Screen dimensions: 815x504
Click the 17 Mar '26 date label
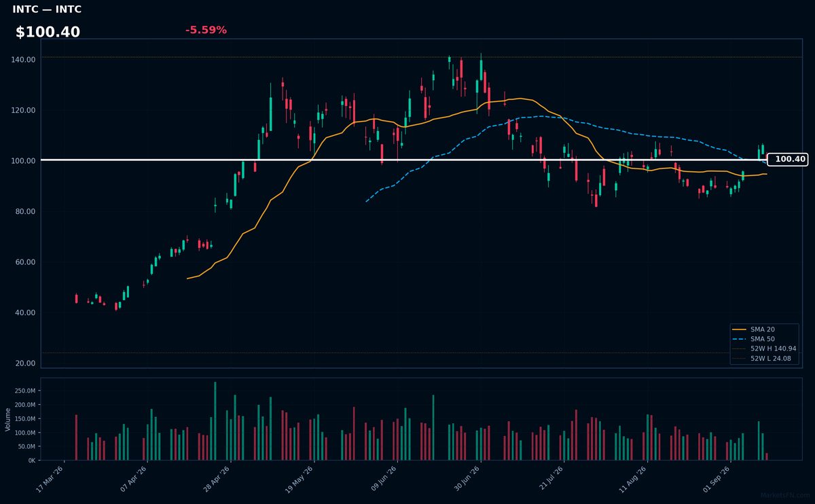tap(51, 479)
